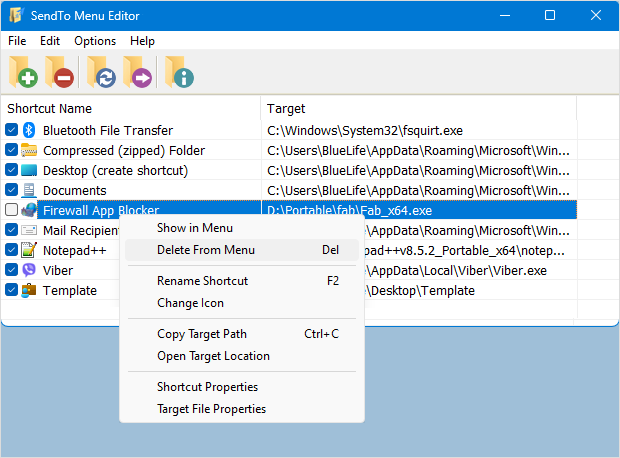Click the Bluetooth icon beside Bluetooth File Transfer
Screen dimensions: 620x458
(x=29, y=130)
